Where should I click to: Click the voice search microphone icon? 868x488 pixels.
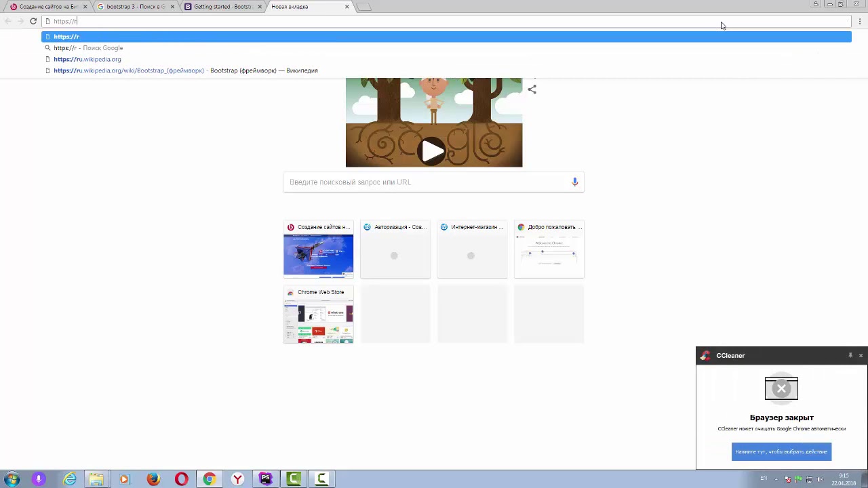click(x=574, y=182)
